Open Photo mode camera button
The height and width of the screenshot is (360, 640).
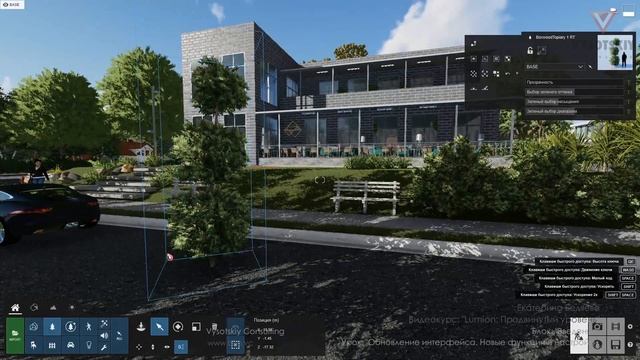[597, 327]
